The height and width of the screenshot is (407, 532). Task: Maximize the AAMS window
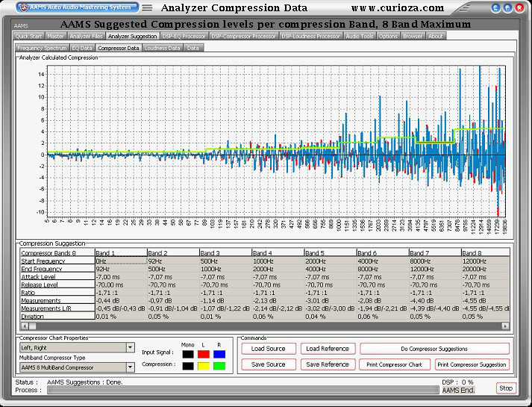click(507, 7)
